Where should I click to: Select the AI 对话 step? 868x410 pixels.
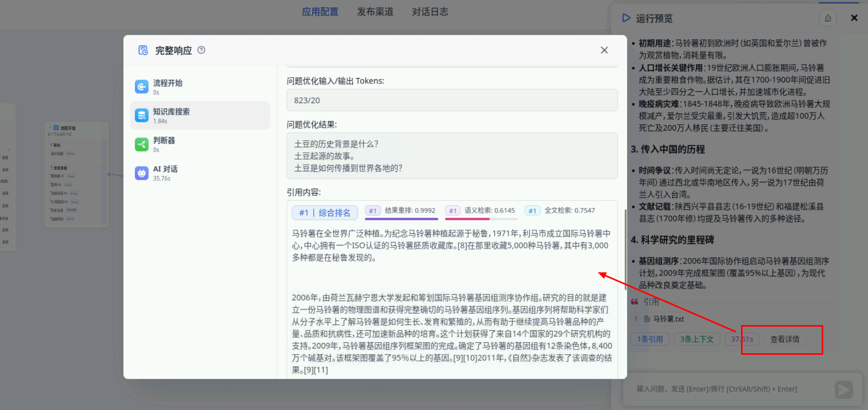point(200,172)
